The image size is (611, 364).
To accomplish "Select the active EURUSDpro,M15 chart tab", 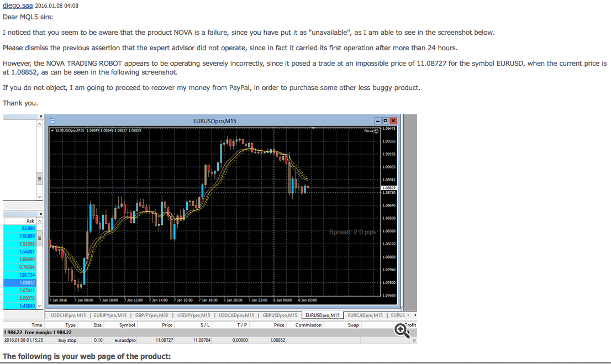I will (322, 315).
